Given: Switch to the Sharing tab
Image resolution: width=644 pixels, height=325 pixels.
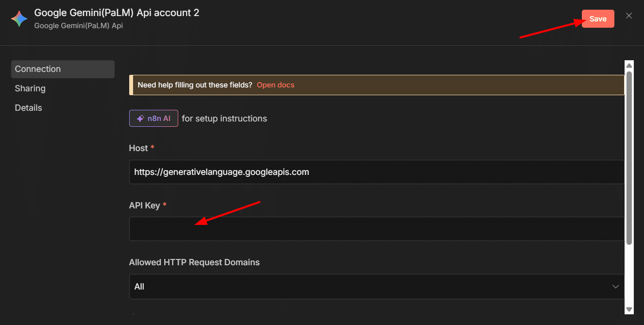Looking at the screenshot, I should (x=30, y=88).
